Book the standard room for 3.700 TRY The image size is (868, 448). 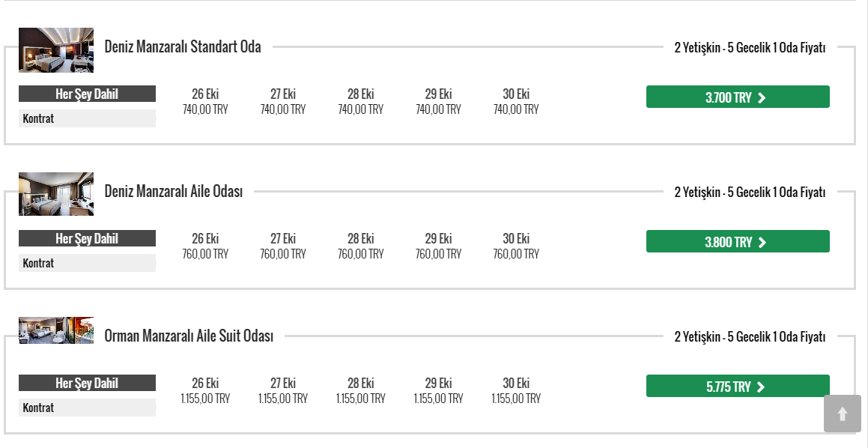click(x=737, y=97)
